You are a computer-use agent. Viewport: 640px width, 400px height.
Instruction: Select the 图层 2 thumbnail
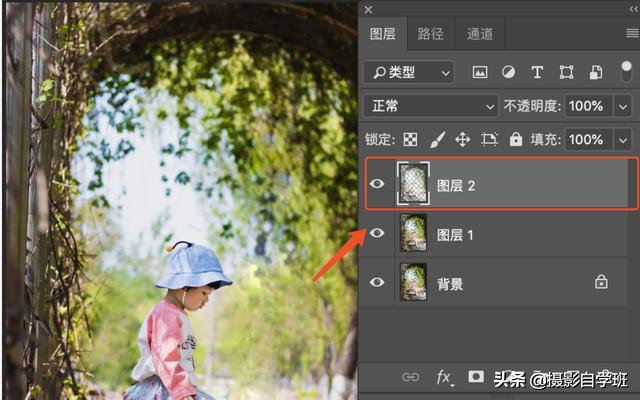pos(413,184)
